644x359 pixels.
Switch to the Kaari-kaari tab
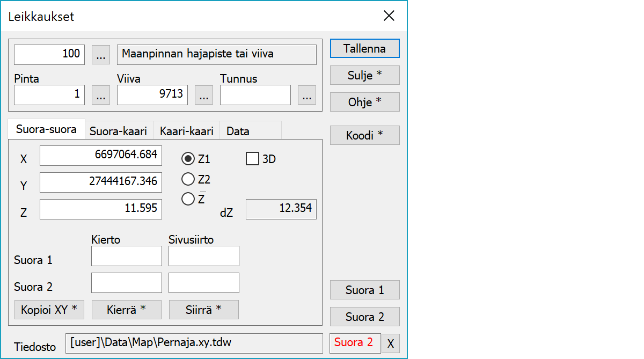pos(186,131)
